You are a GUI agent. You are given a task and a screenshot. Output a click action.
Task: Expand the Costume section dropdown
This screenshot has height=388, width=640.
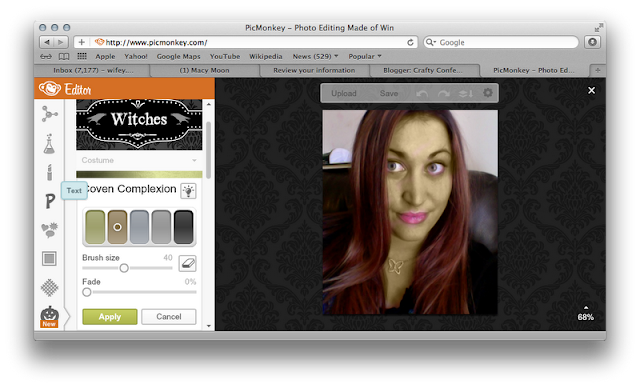pos(139,160)
